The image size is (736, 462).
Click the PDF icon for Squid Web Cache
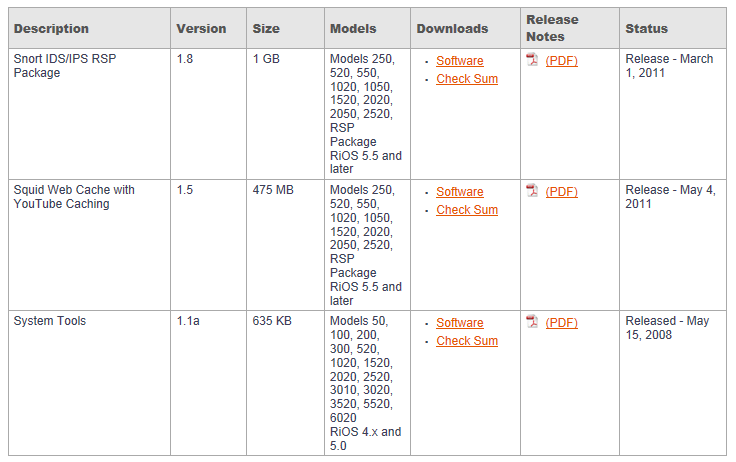(532, 191)
